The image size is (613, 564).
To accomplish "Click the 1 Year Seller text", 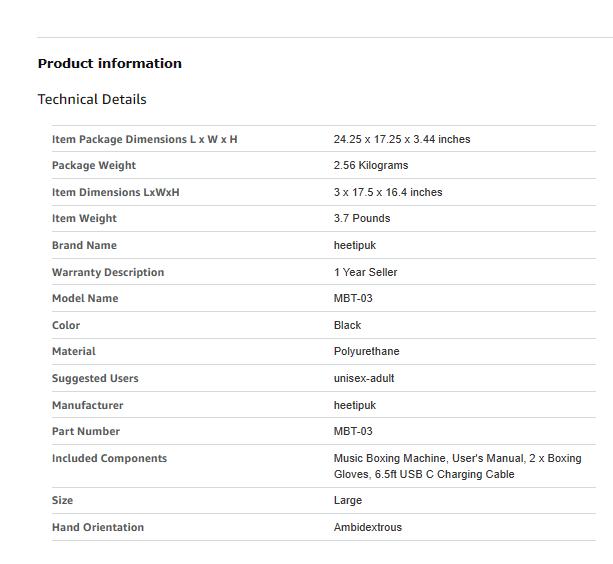I will 365,272.
